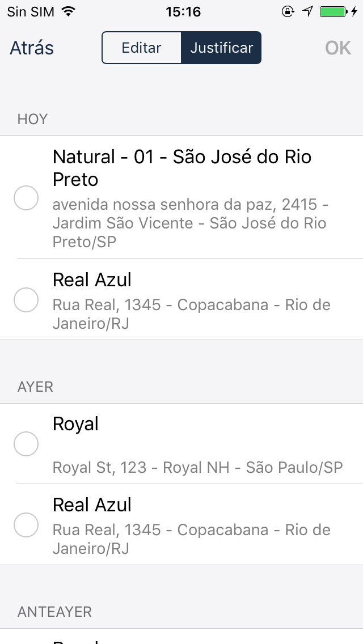Tap the location arrow icon in status bar
The height and width of the screenshot is (644, 363).
coord(307,10)
